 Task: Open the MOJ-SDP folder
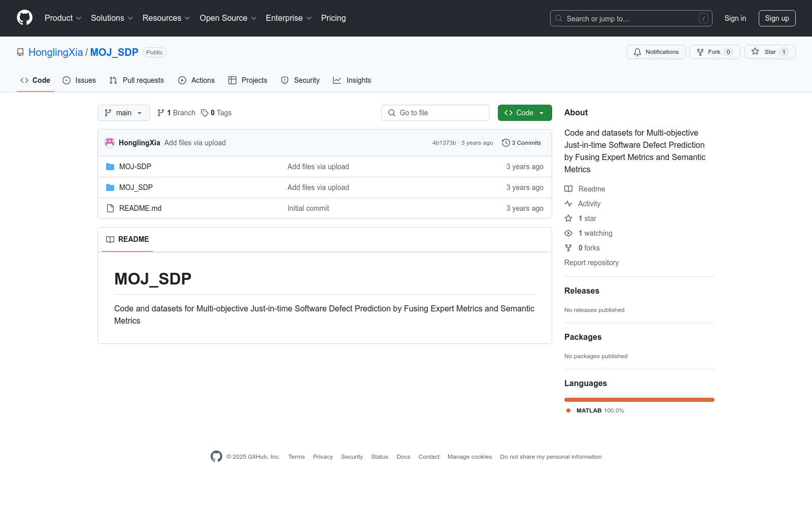[x=135, y=167]
